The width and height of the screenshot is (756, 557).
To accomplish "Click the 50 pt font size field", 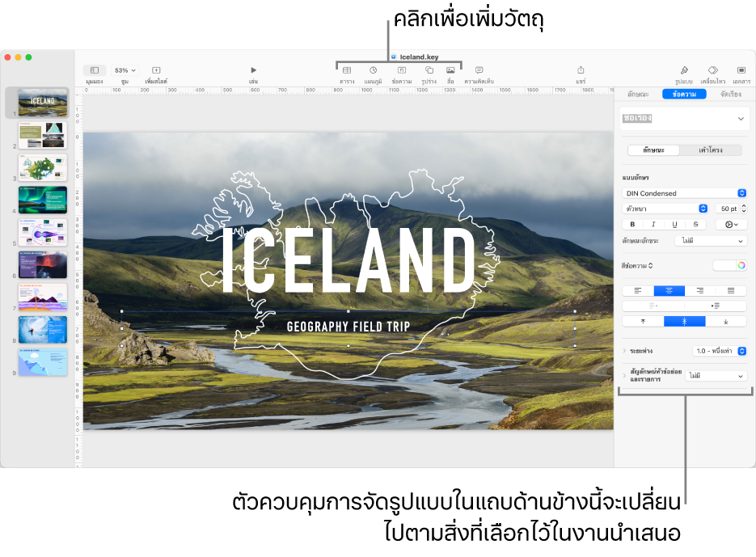I will (x=728, y=209).
